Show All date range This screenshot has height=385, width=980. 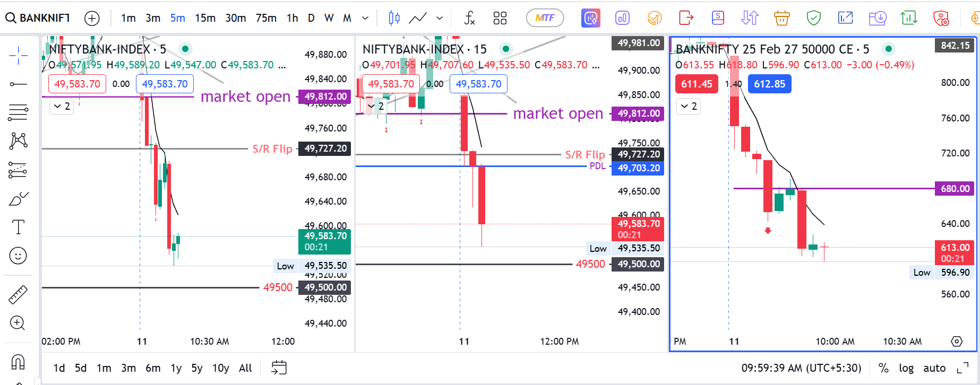pos(245,368)
